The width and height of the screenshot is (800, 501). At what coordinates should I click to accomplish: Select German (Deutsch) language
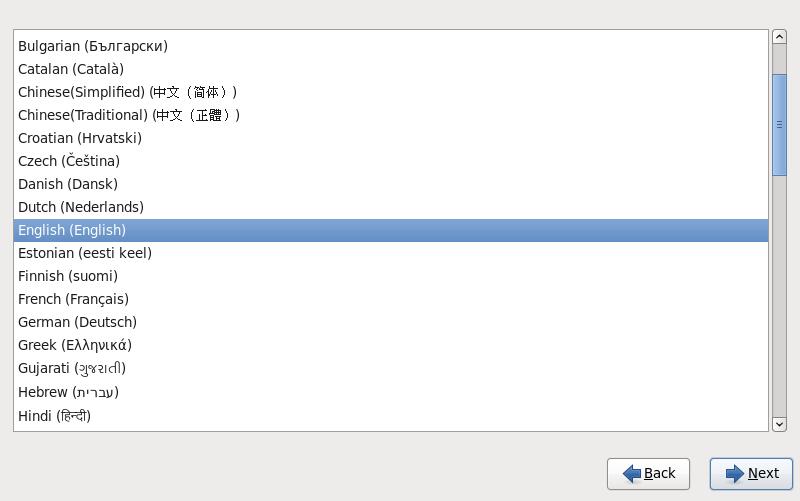[x=77, y=322]
